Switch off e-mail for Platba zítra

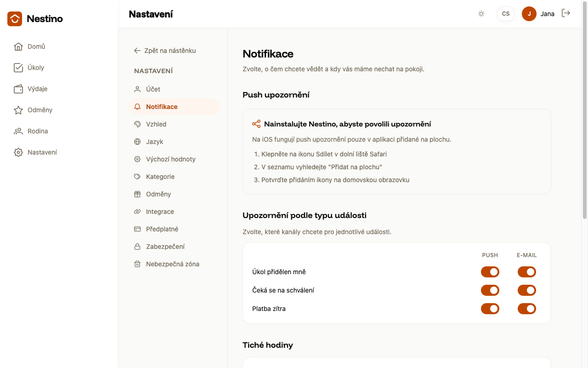tap(527, 309)
